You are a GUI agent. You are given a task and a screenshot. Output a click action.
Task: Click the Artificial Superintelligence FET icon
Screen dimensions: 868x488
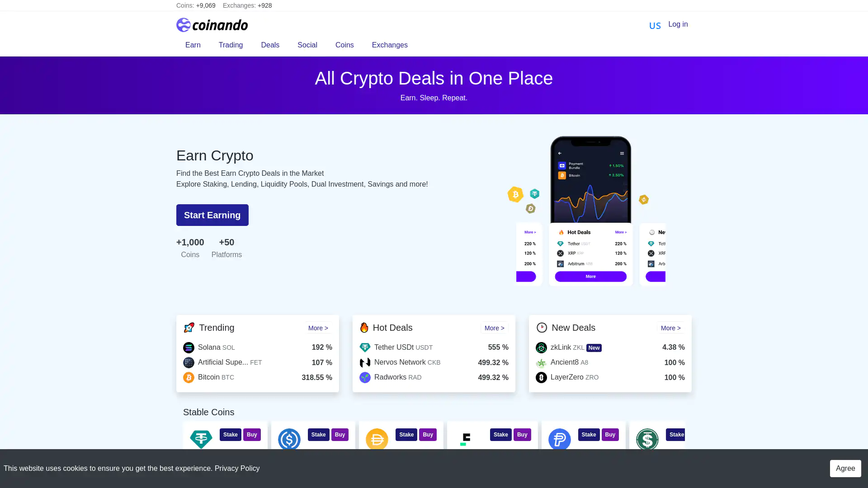coord(189,362)
